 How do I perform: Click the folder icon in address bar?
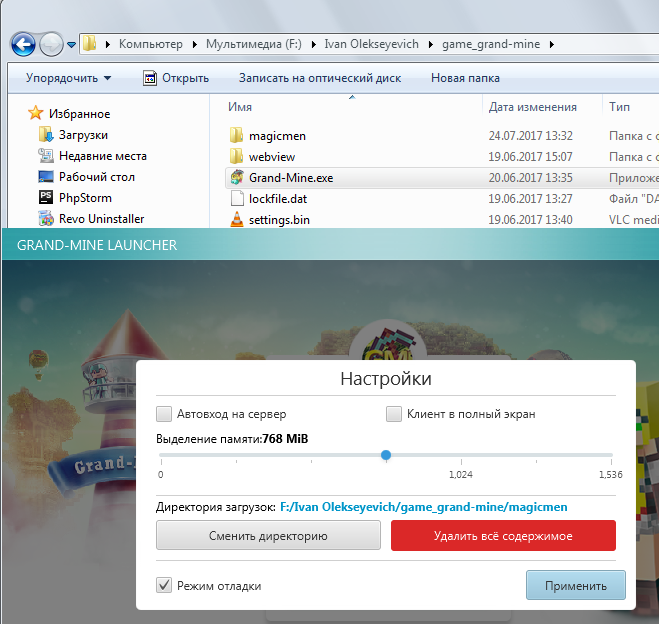click(x=90, y=43)
